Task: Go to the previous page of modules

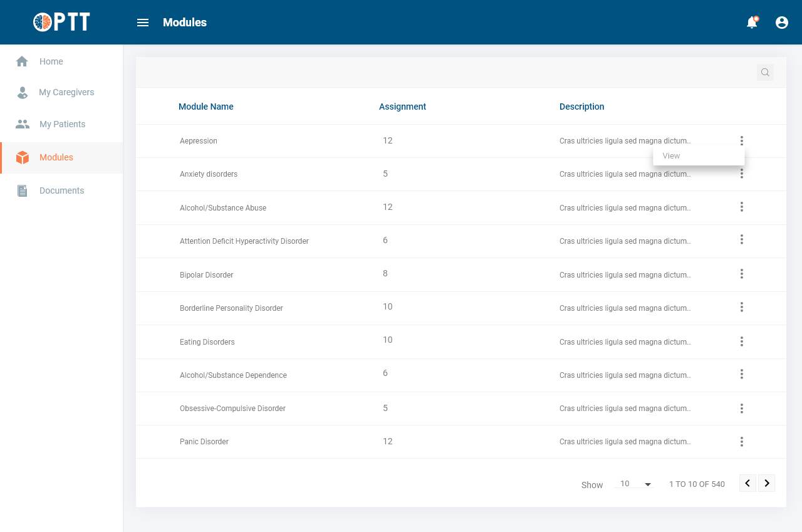Action: (747, 483)
